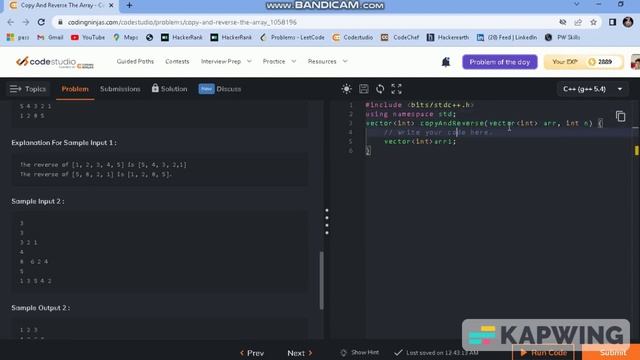
Task: Open the notifications bell
Action: tap(446, 62)
